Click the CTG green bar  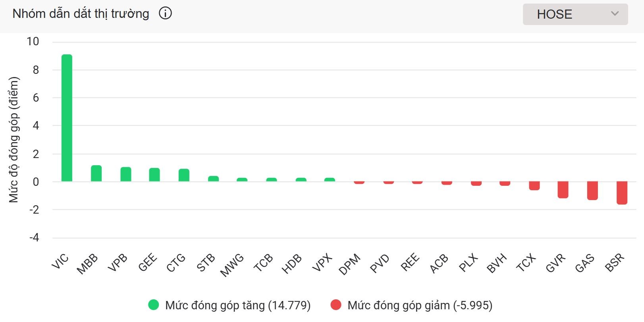[x=184, y=175]
